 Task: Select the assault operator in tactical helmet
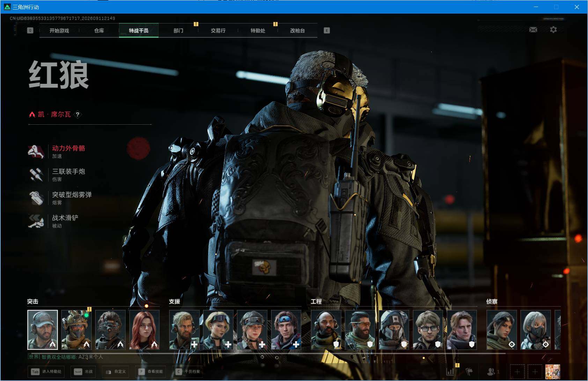pos(76,330)
